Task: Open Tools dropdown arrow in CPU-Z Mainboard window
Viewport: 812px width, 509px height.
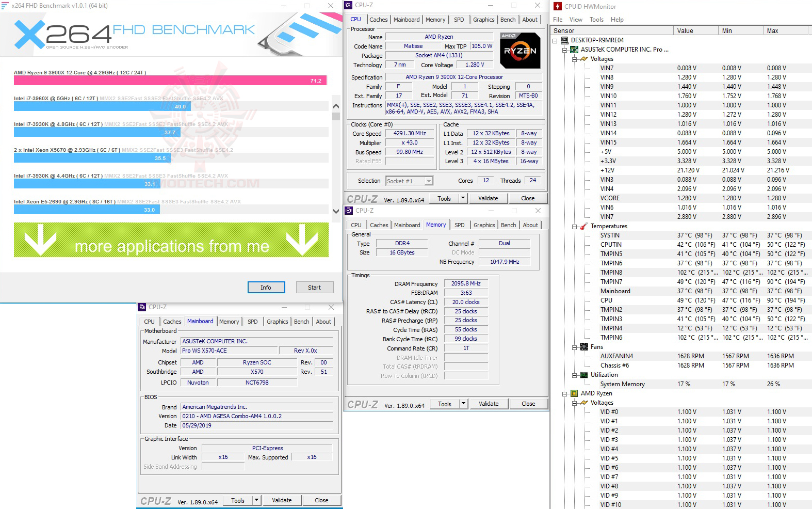Action: [x=256, y=500]
